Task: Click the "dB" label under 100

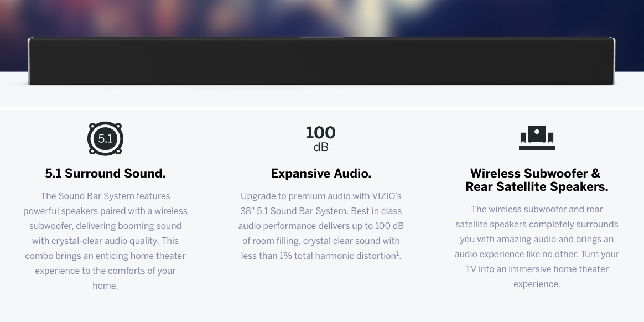Action: pyautogui.click(x=321, y=148)
